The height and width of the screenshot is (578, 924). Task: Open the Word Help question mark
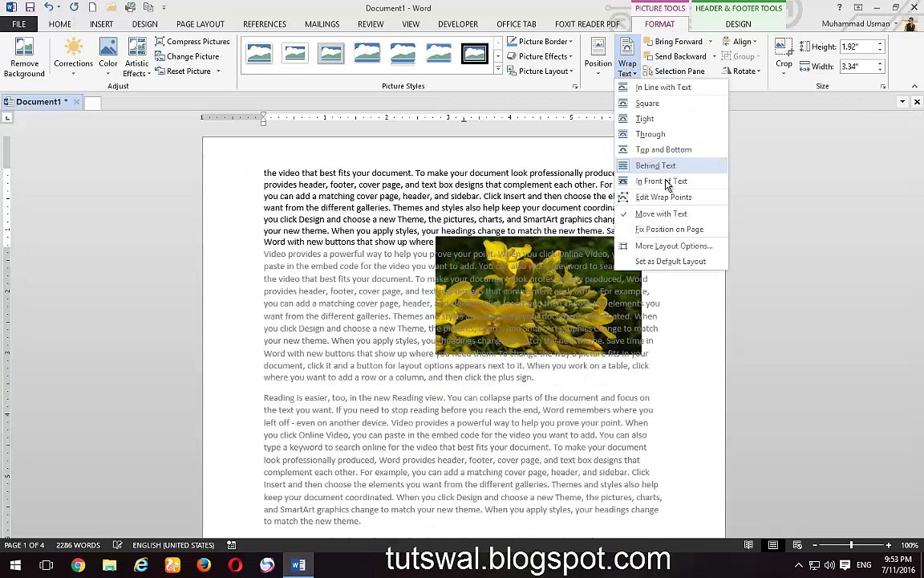point(840,8)
